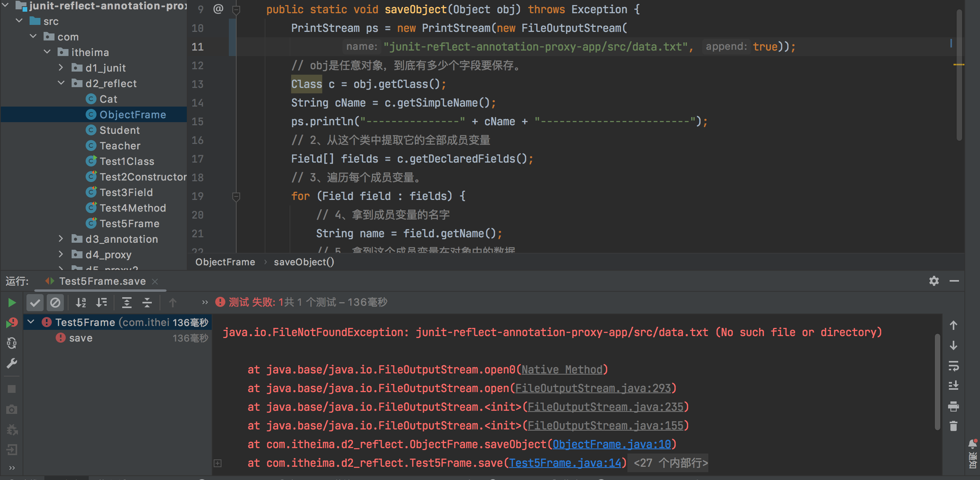The width and height of the screenshot is (980, 480).
Task: Toggle Show Ignored tests button
Action: (55, 303)
